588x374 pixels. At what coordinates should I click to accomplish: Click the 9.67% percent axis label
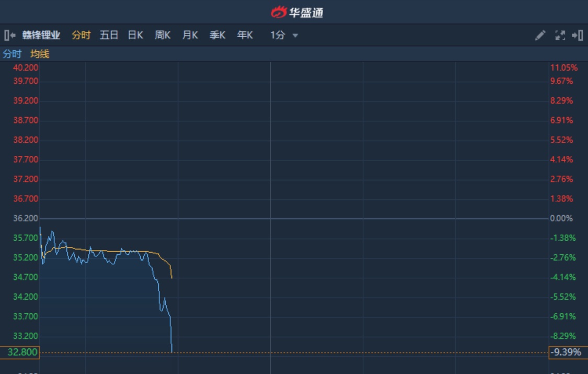click(561, 81)
